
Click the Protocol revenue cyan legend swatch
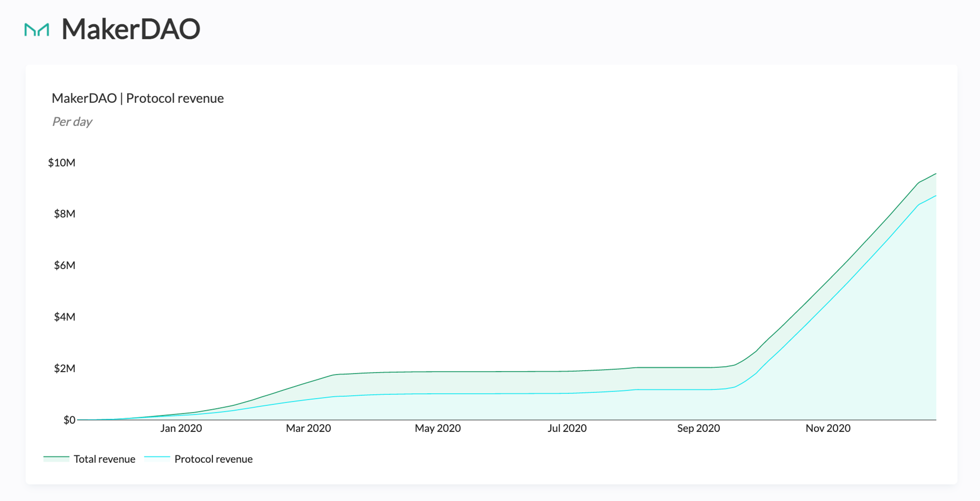(157, 459)
